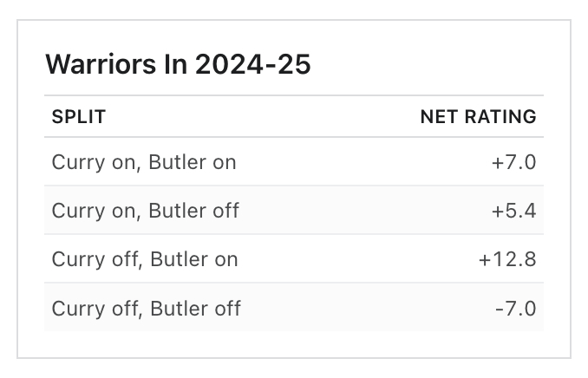Click the "Warriors In 2024-25" table title
The image size is (588, 378).
pyautogui.click(x=178, y=65)
